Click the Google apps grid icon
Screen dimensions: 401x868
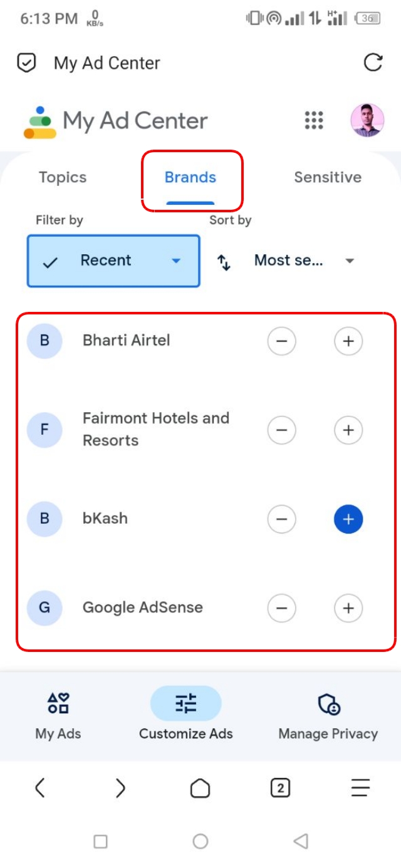(x=313, y=120)
